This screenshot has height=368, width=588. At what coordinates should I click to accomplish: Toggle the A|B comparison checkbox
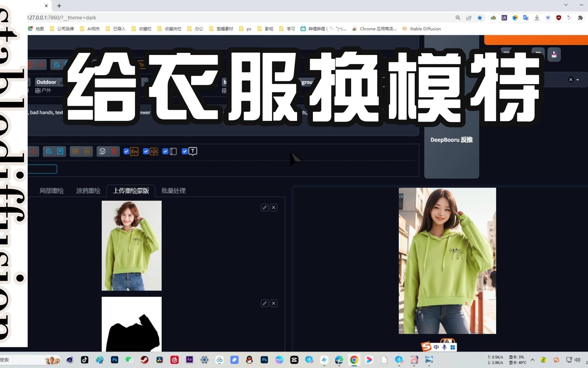tap(146, 151)
